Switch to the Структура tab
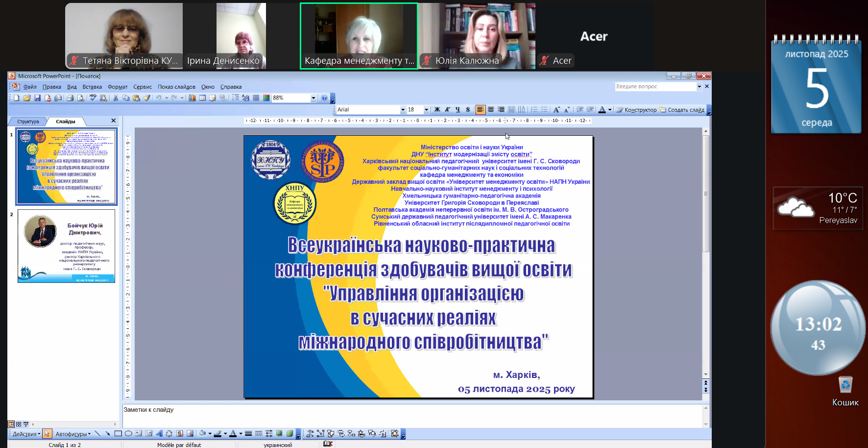This screenshot has height=448, width=868. 28,122
